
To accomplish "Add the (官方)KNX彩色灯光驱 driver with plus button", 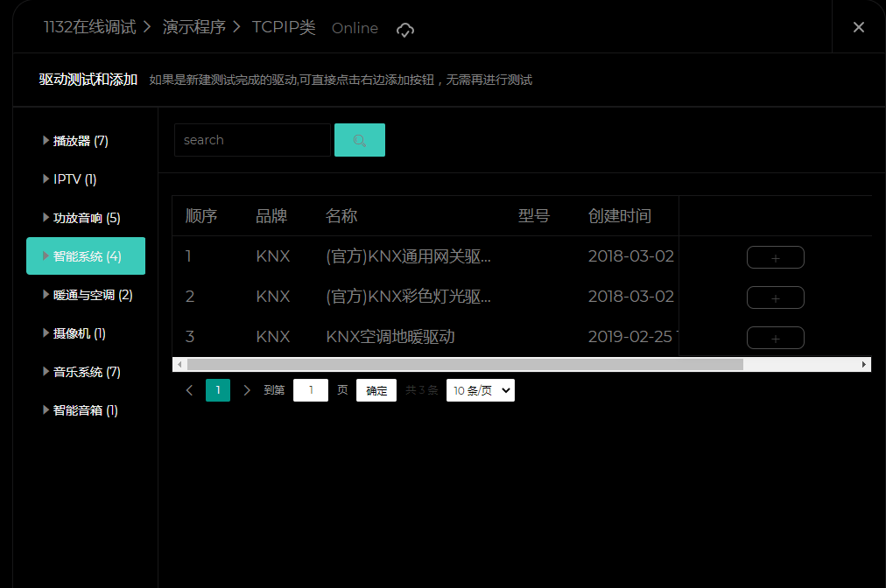I will 776,297.
